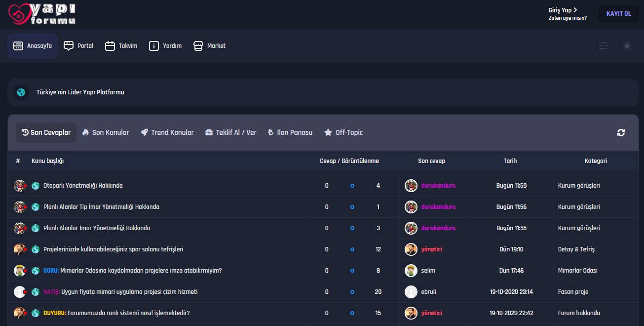Open the topic Planlı Alanlar Tip İmar Yönetmeliği Hakkında
644x326 pixels.
pos(101,207)
